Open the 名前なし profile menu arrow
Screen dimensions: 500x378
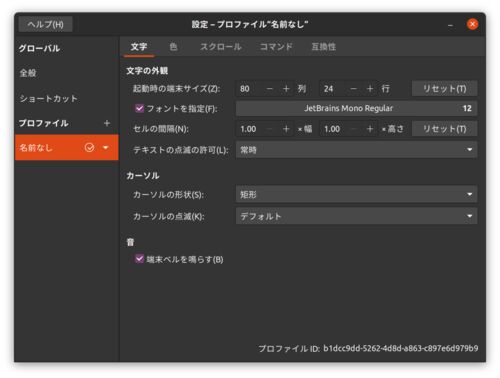pos(106,148)
